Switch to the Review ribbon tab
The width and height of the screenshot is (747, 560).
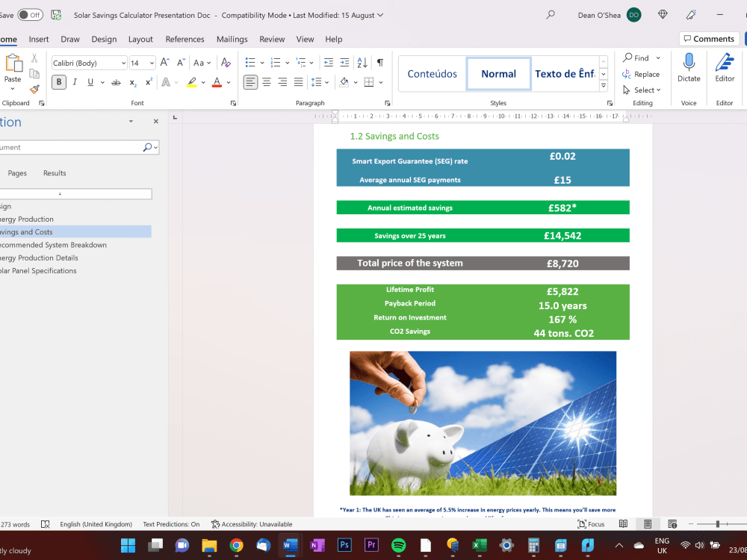pyautogui.click(x=272, y=39)
